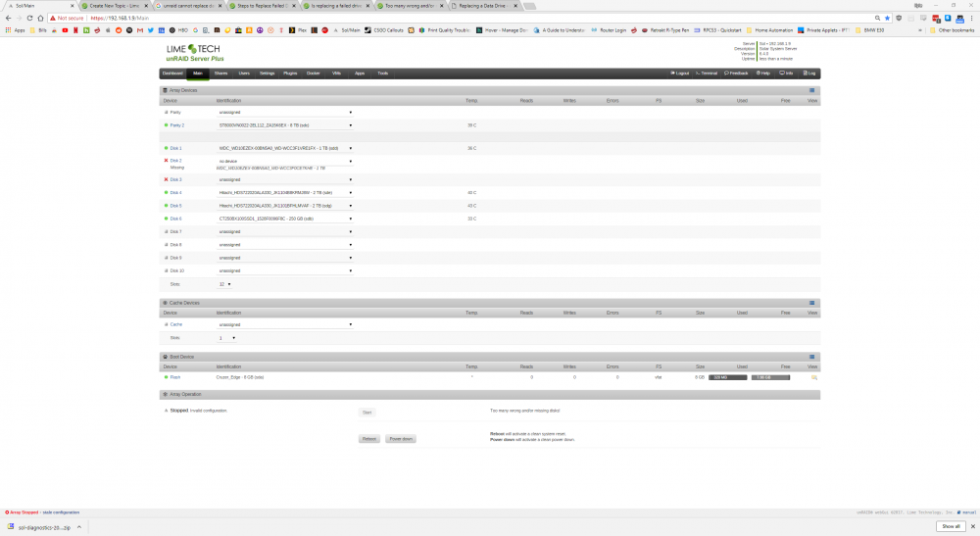Open the Disk 4 settings link
Image resolution: width=980 pixels, height=536 pixels.
click(175, 193)
